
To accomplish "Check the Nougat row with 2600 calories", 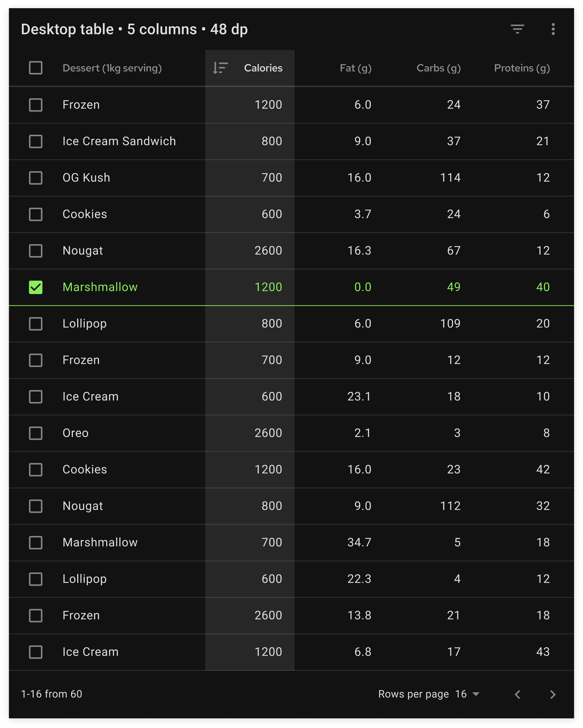I will pos(36,251).
